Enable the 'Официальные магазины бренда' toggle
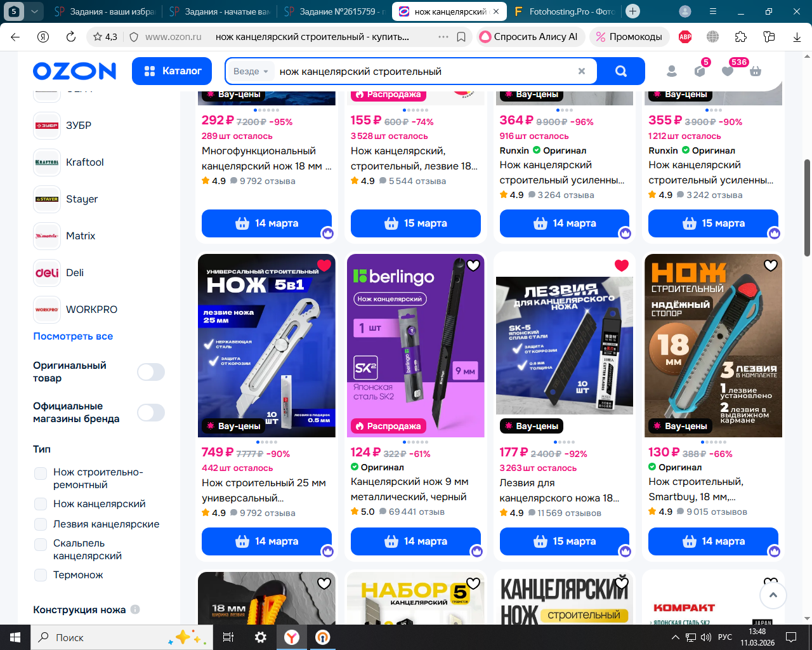 pos(151,413)
